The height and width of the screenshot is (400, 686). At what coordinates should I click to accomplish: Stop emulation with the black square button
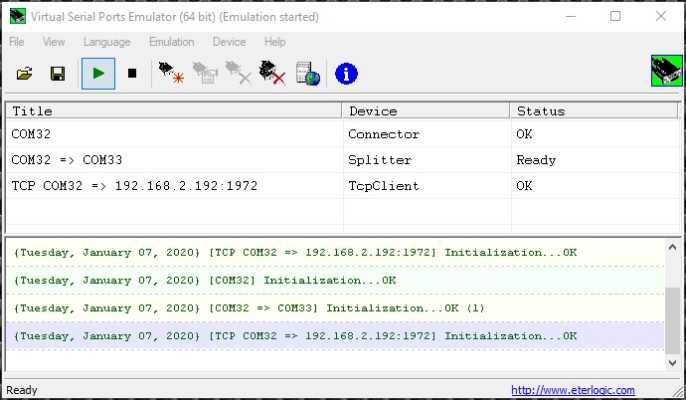click(132, 74)
